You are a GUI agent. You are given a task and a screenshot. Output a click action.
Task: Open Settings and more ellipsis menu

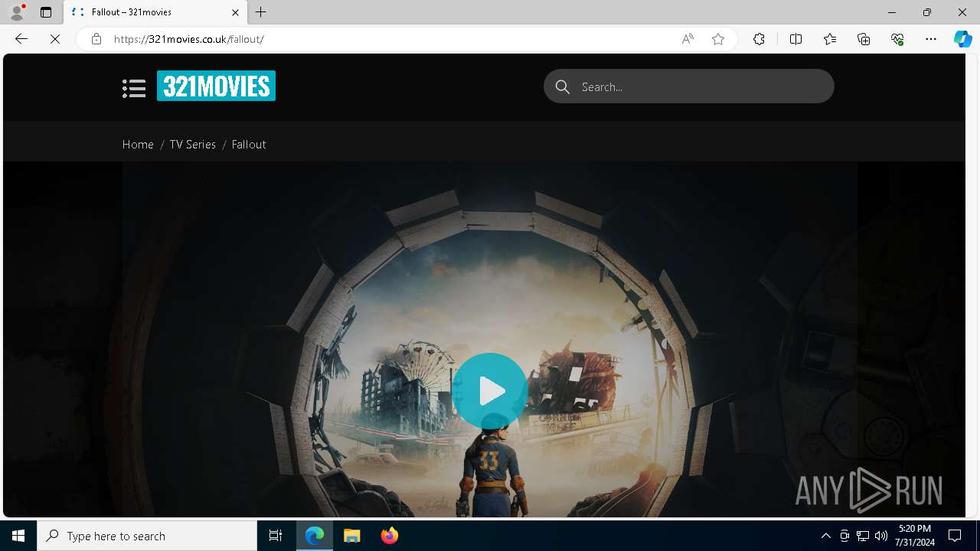[931, 39]
